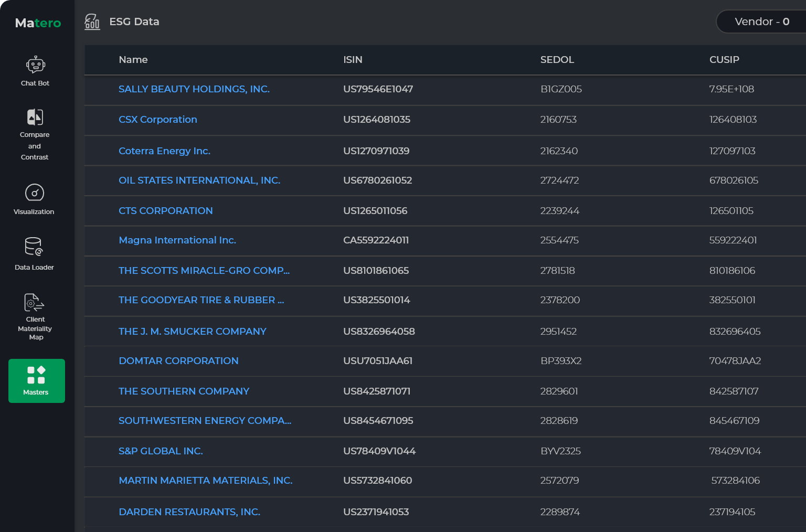This screenshot has width=806, height=532.
Task: Open THE GOODYEAR TIRE & RUBBER link
Action: click(201, 300)
